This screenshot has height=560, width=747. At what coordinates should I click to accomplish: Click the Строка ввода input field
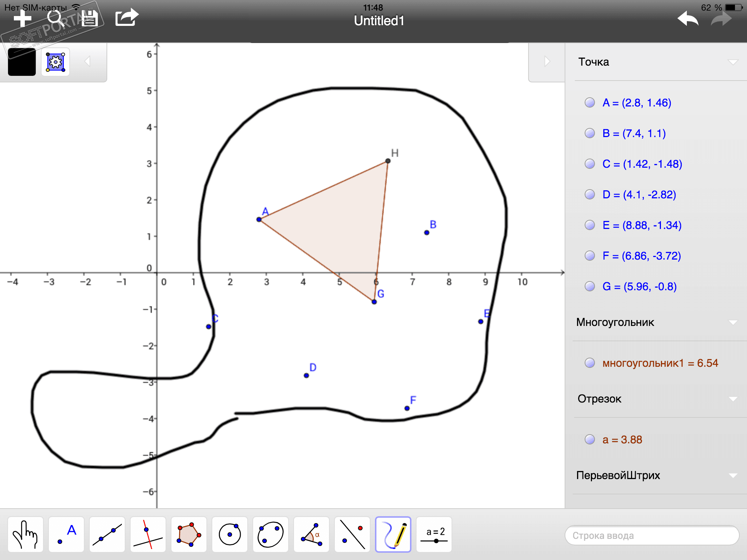click(x=652, y=536)
